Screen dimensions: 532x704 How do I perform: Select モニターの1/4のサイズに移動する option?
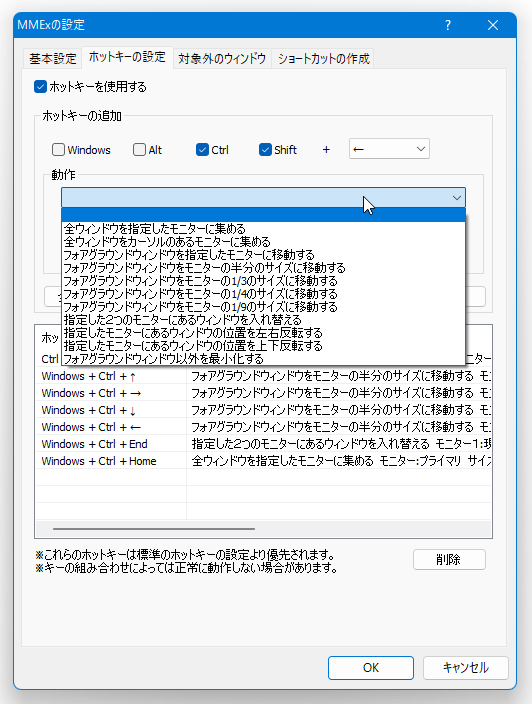264,294
